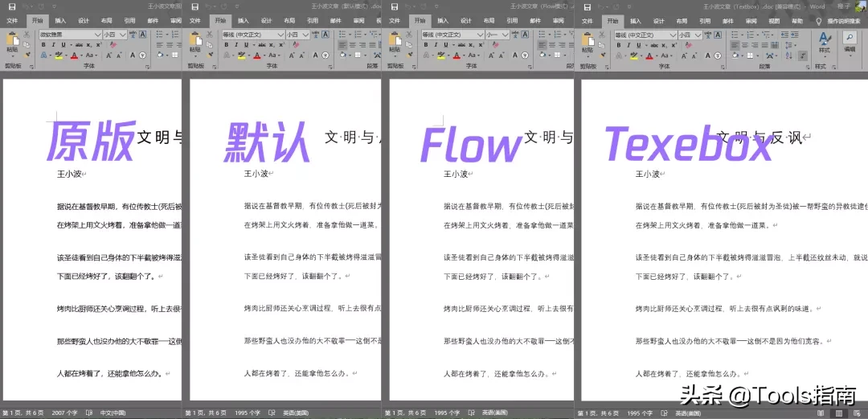The image size is (868, 419).
Task: Open font name dropdown 微软雅黑 in 原版 window
Action: 98,35
